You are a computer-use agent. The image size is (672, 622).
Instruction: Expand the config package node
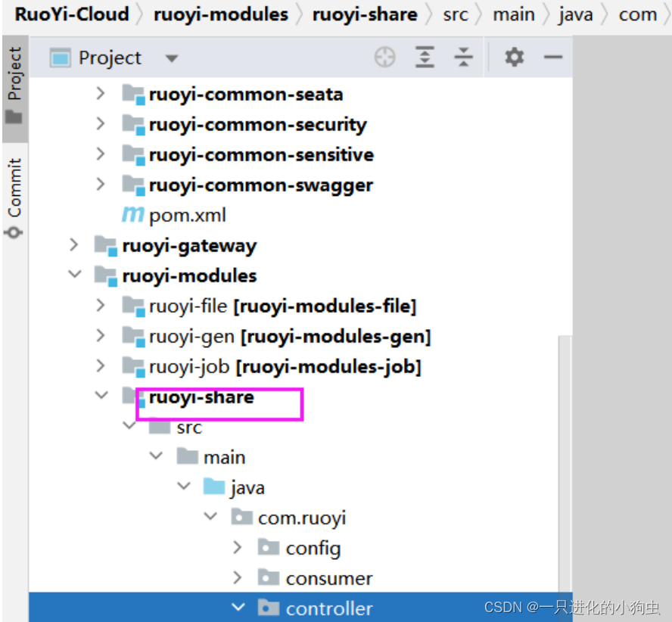pos(238,548)
